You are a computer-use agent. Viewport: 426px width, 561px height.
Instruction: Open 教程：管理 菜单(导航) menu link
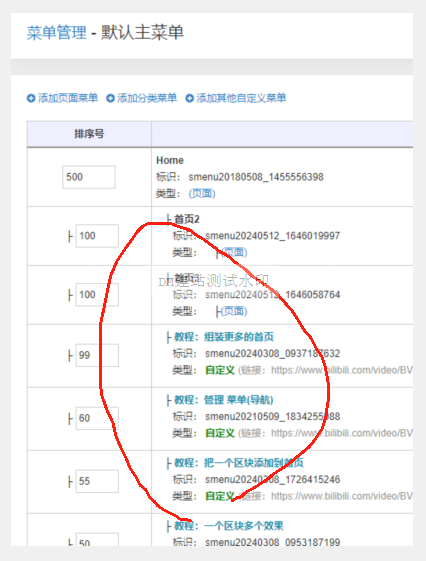tap(224, 400)
